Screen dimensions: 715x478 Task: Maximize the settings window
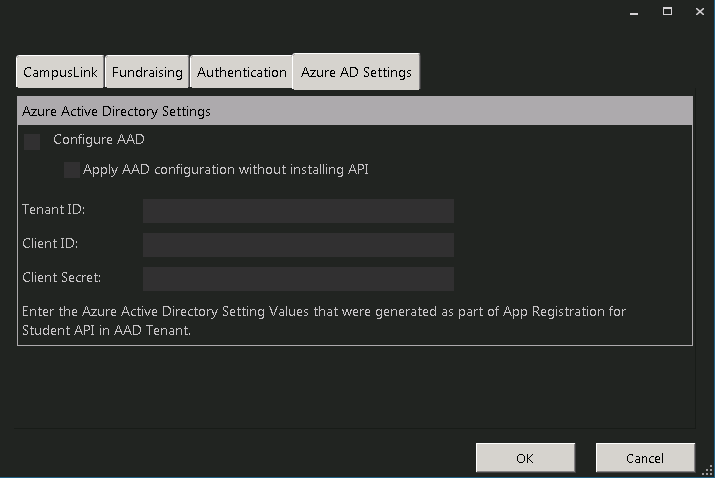pyautogui.click(x=666, y=11)
